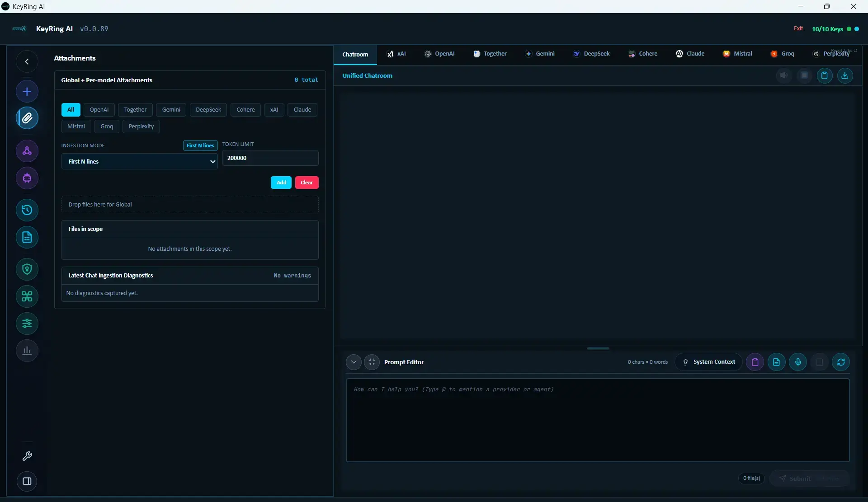The width and height of the screenshot is (868, 502).
Task: Click the purple clipboard paste icon in the Prompt Editor
Action: coord(755,362)
